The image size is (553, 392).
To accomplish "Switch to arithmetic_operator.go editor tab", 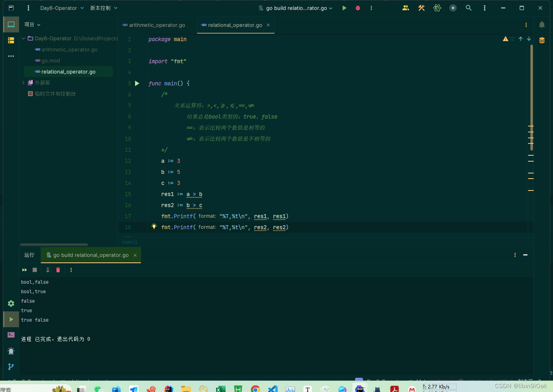I will pos(154,25).
